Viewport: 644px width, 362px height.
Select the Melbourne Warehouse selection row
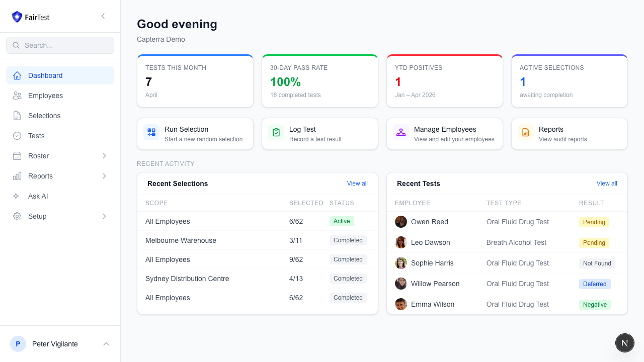(258, 240)
